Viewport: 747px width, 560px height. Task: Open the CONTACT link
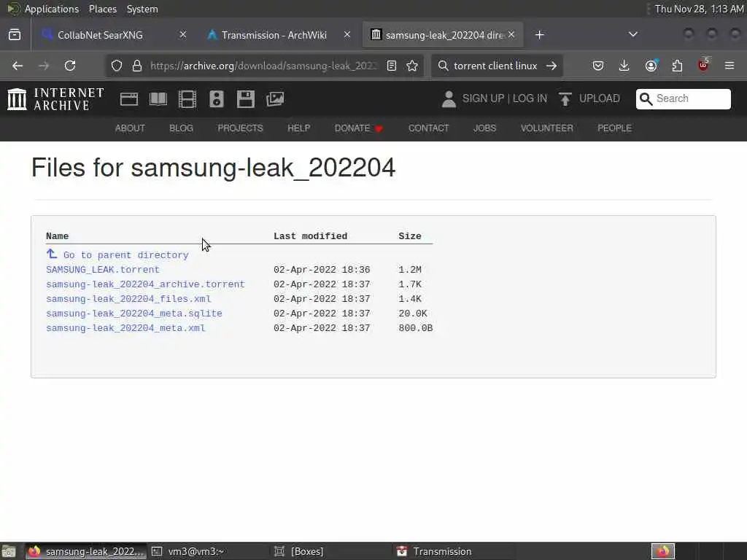click(428, 128)
